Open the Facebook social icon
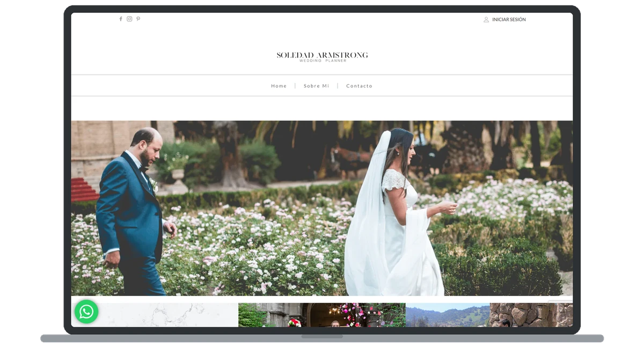The width and height of the screenshot is (644, 360). (121, 19)
